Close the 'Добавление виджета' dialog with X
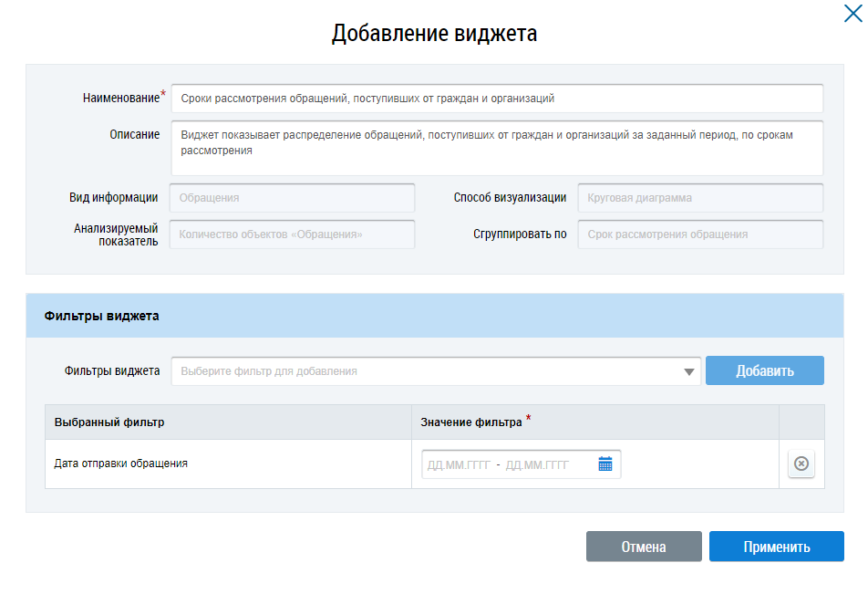 click(852, 12)
